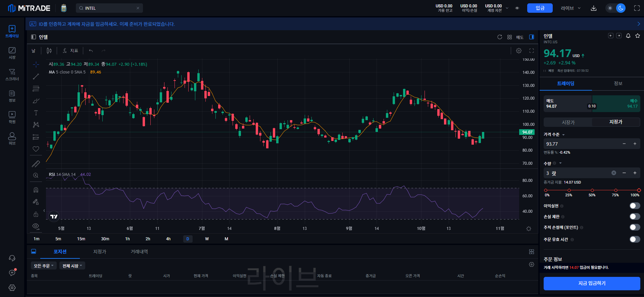Open the 전체 시장 filter dropdown
The height and width of the screenshot is (297, 644).
click(x=72, y=266)
